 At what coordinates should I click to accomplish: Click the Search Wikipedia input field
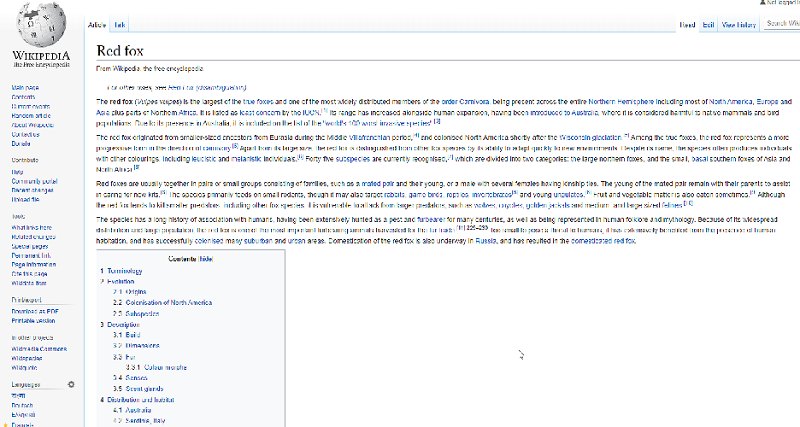point(782,23)
